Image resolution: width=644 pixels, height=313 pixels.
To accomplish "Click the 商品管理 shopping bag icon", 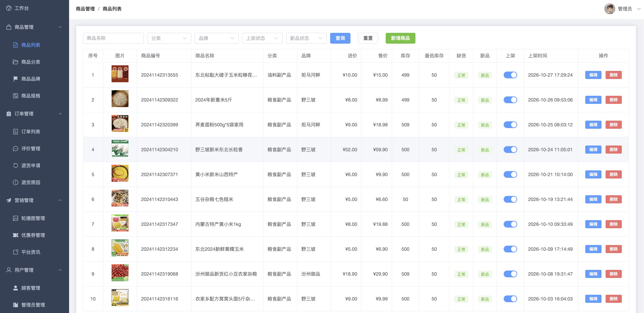I will click(x=9, y=27).
